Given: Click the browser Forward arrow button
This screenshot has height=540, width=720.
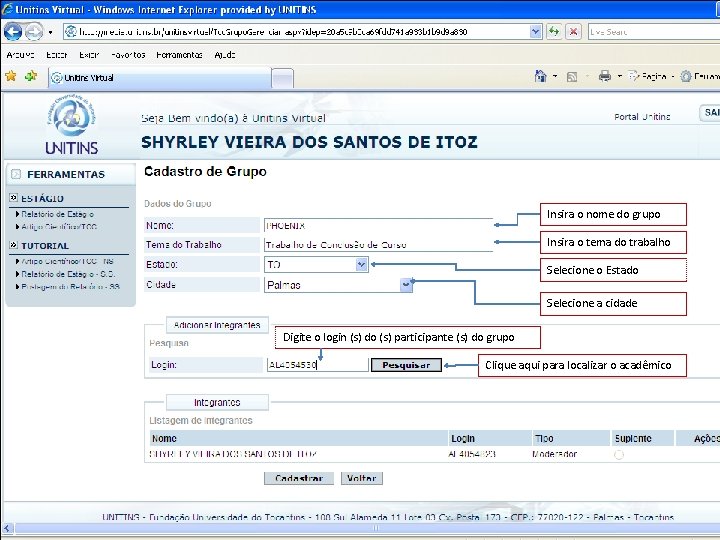Looking at the screenshot, I should (x=34, y=32).
